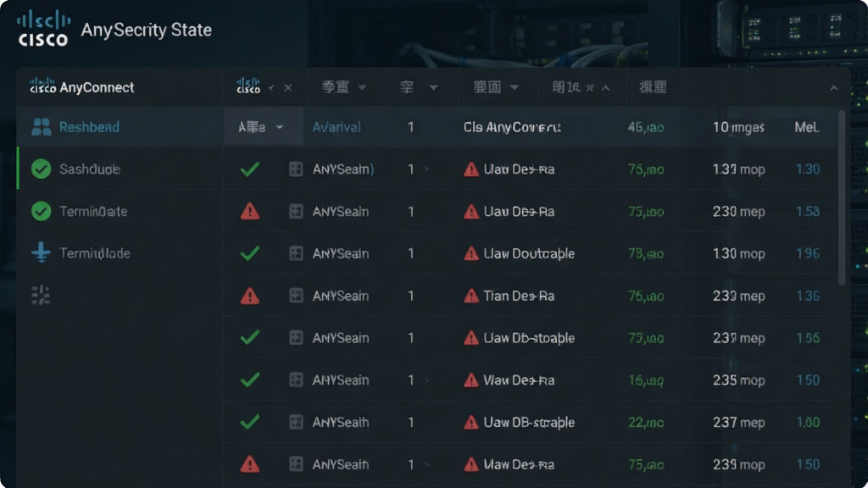Click the Avarival column link
Screen dimensions: 868x488
[336, 127]
